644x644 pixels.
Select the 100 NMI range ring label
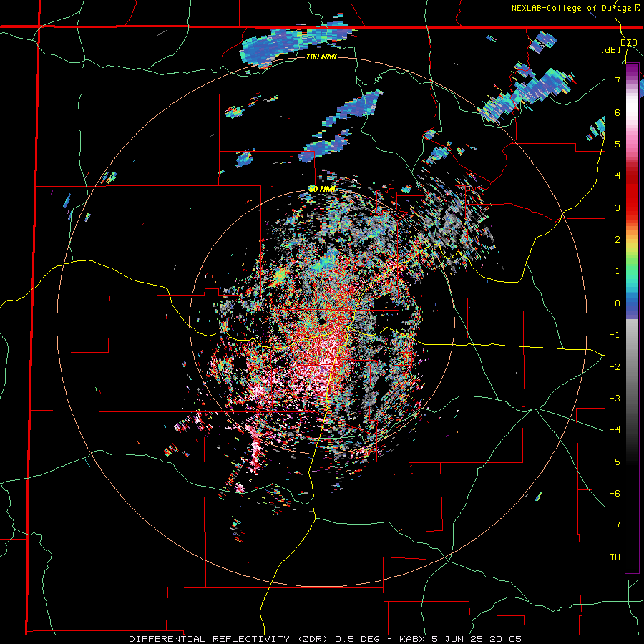(x=321, y=57)
